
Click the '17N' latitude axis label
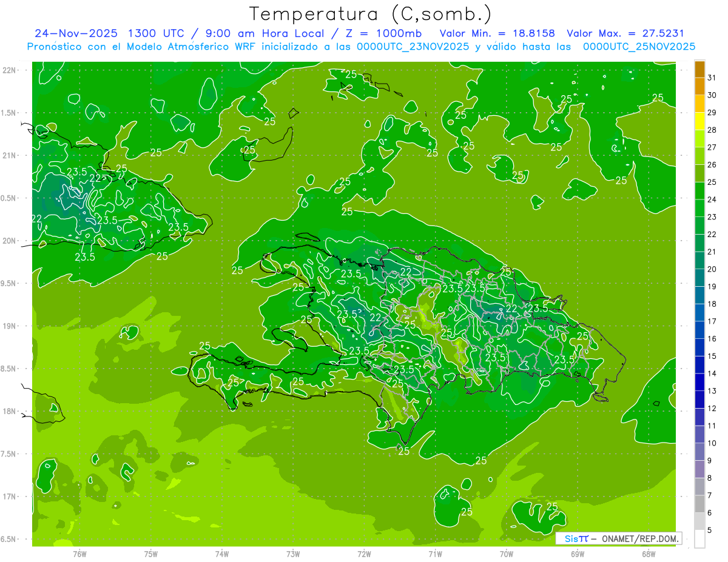[9, 497]
